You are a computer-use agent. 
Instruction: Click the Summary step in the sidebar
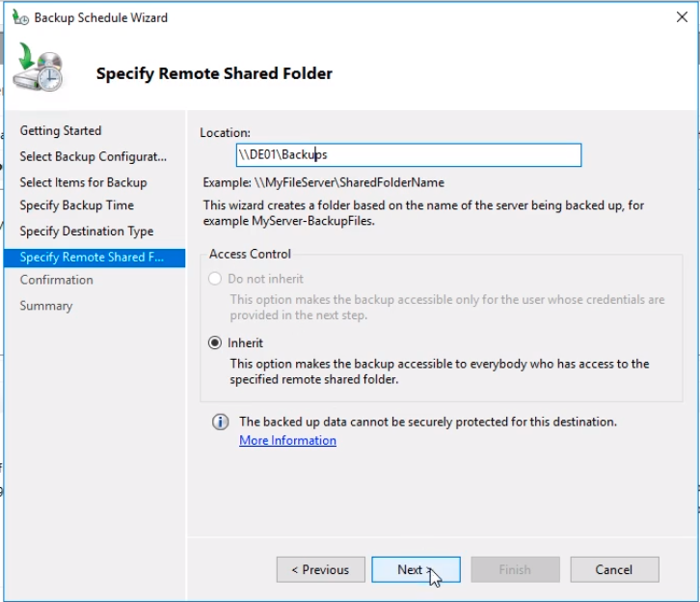coord(46,306)
